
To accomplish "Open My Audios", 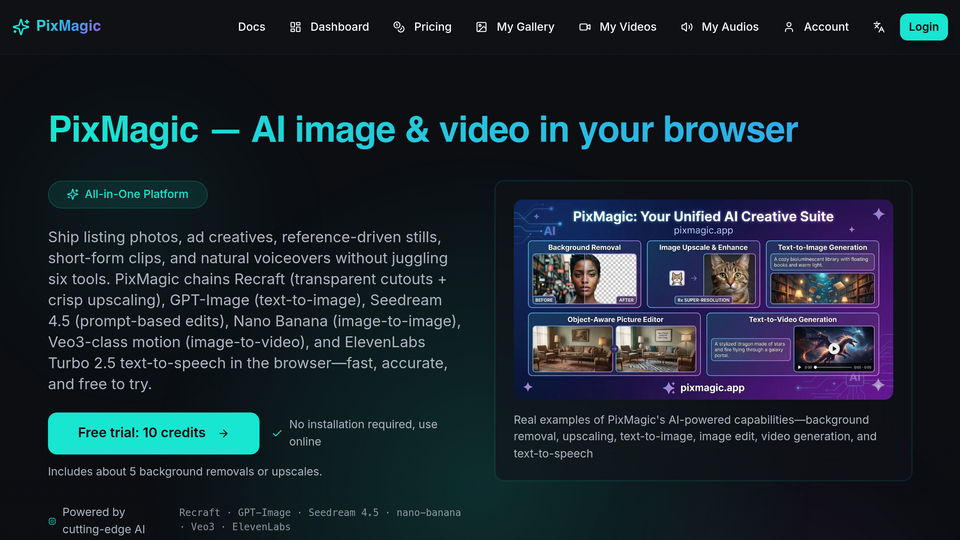I will 730,27.
